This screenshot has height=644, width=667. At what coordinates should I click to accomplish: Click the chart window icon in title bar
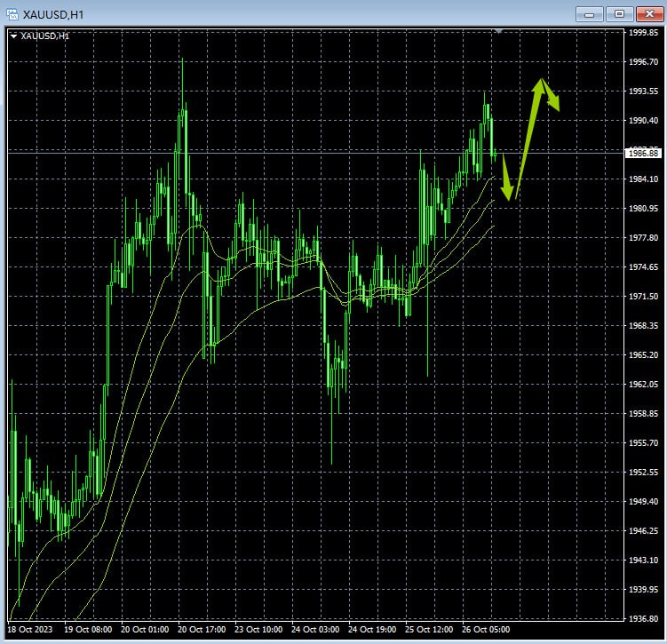[12, 13]
